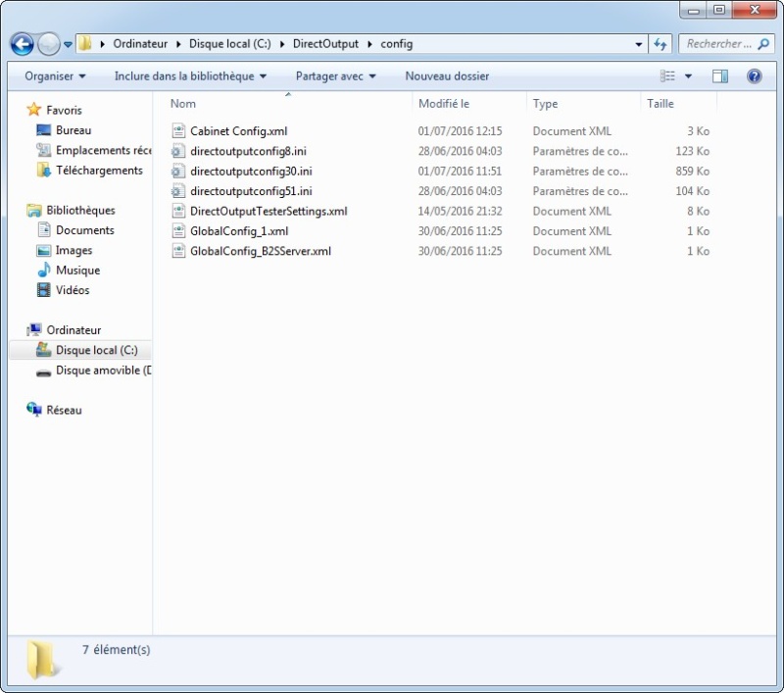Expand the breadcrumb arrow before Ordinateur
Screen dimensions: 784x693
tap(102, 44)
